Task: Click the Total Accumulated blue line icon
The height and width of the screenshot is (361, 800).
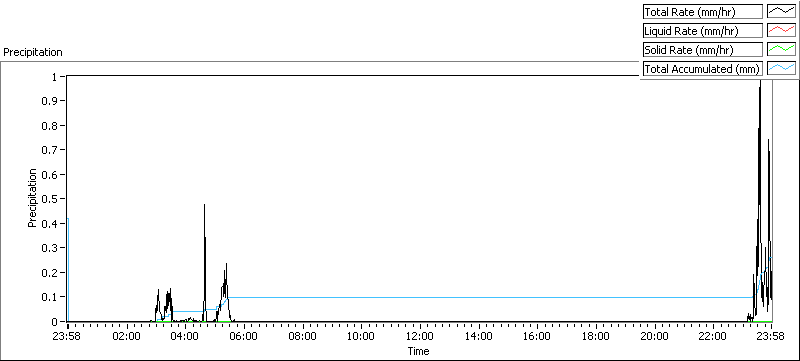Action: pos(782,68)
